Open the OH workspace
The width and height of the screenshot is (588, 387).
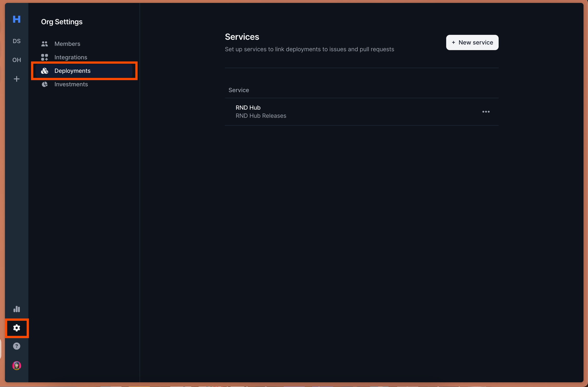coord(17,60)
